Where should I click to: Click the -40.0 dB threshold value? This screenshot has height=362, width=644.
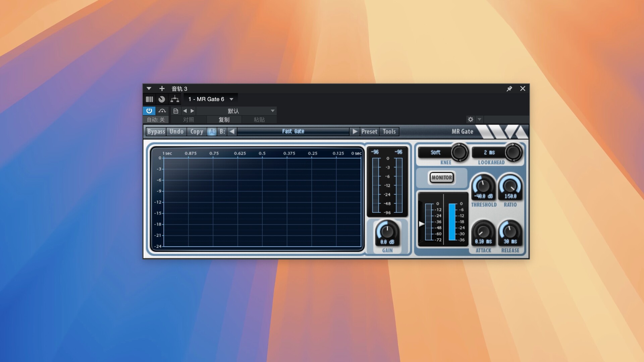point(483,196)
